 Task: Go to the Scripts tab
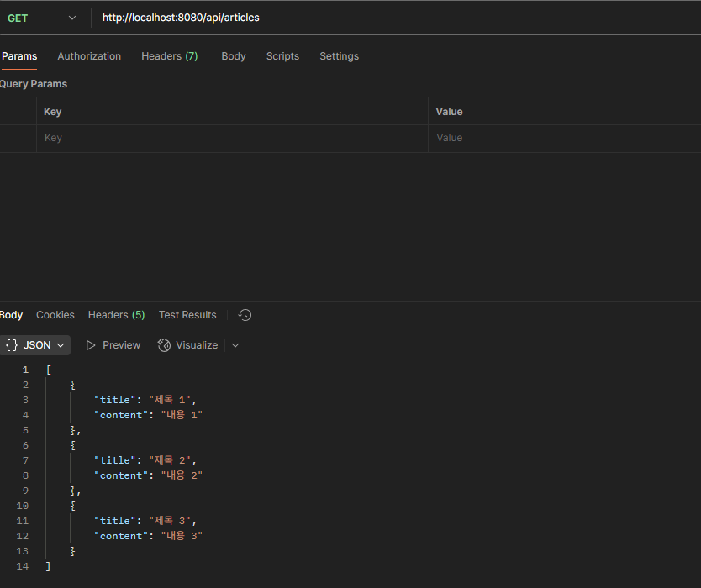[282, 56]
